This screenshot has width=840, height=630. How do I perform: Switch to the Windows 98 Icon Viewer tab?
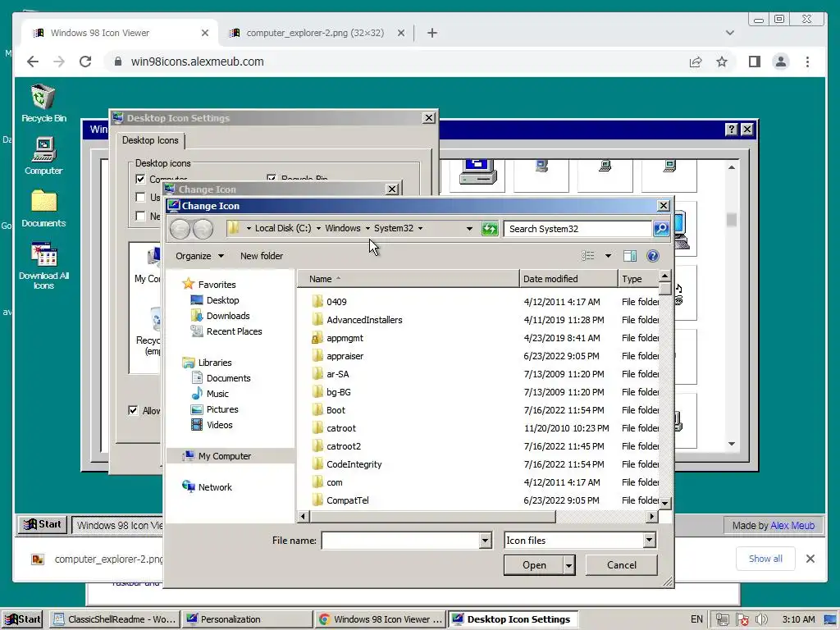click(121, 33)
